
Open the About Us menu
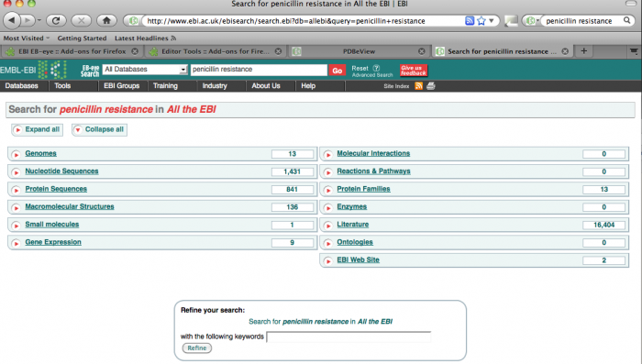tap(266, 86)
